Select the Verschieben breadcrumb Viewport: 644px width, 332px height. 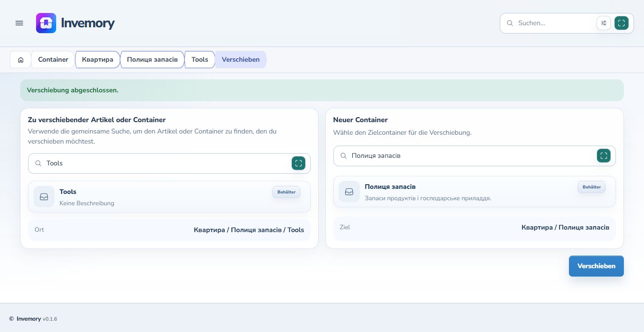coord(241,60)
